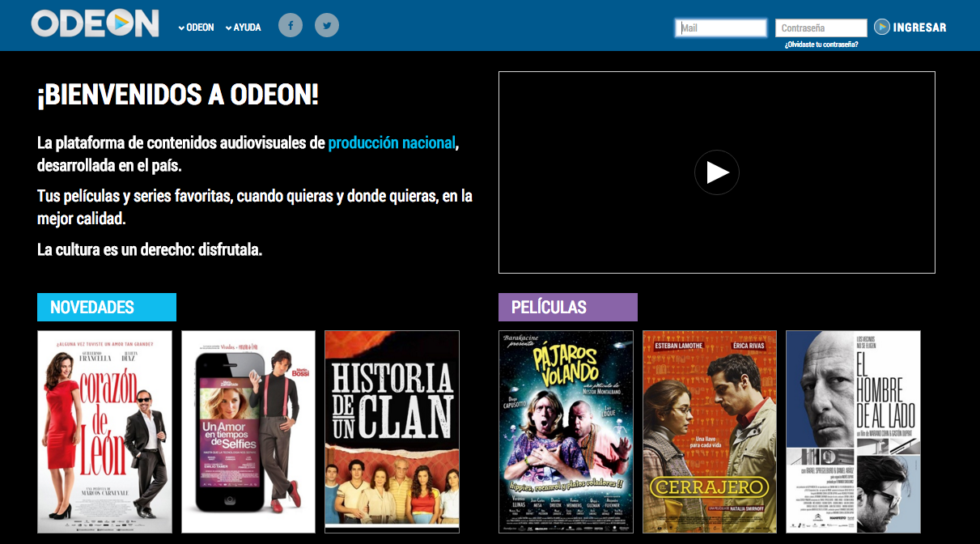The height and width of the screenshot is (544, 980).
Task: Open the Historia de un Clan poster
Action: pyautogui.click(x=392, y=432)
